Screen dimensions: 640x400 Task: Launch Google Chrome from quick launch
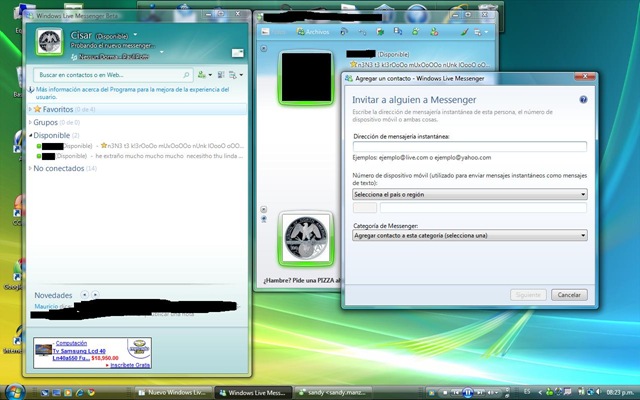pyautogui.click(x=91, y=393)
